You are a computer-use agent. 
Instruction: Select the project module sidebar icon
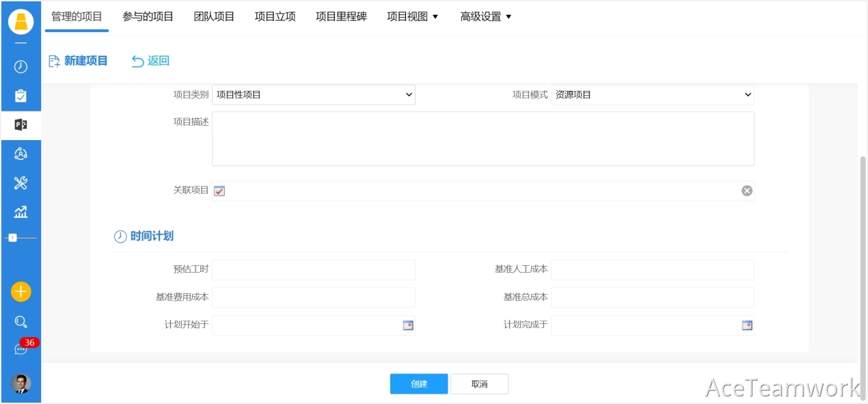[x=21, y=124]
